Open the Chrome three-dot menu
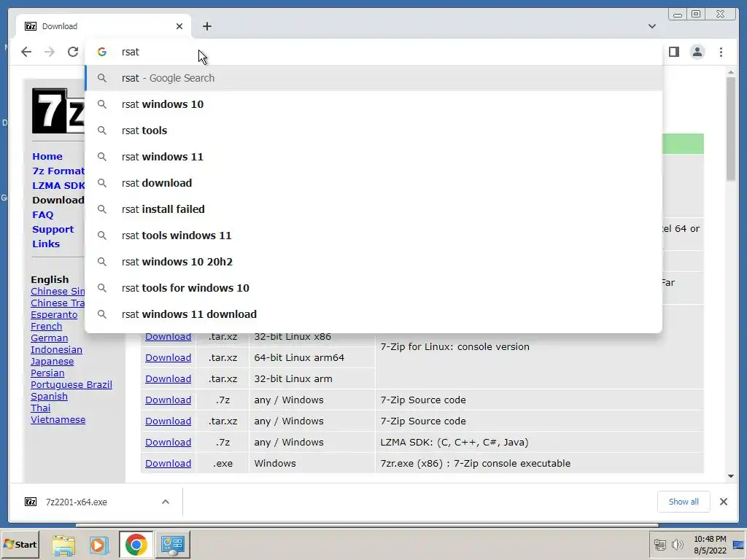The image size is (747, 560). 721,52
